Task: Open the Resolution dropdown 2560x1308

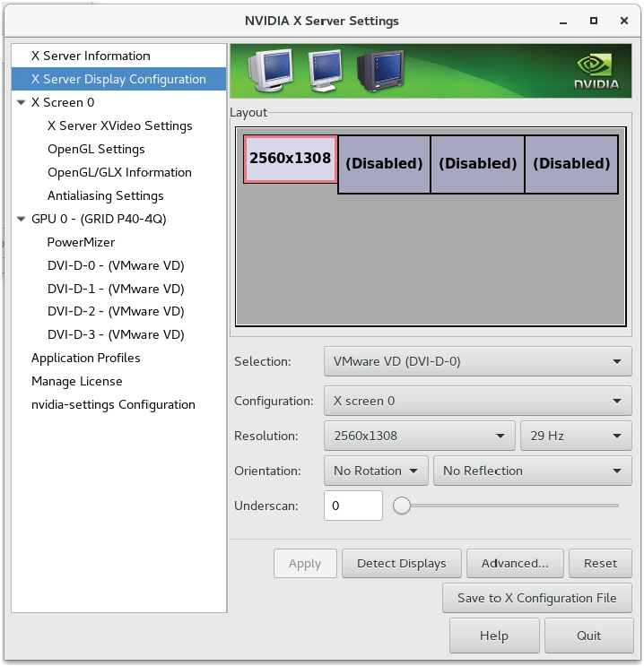Action: [x=419, y=436]
